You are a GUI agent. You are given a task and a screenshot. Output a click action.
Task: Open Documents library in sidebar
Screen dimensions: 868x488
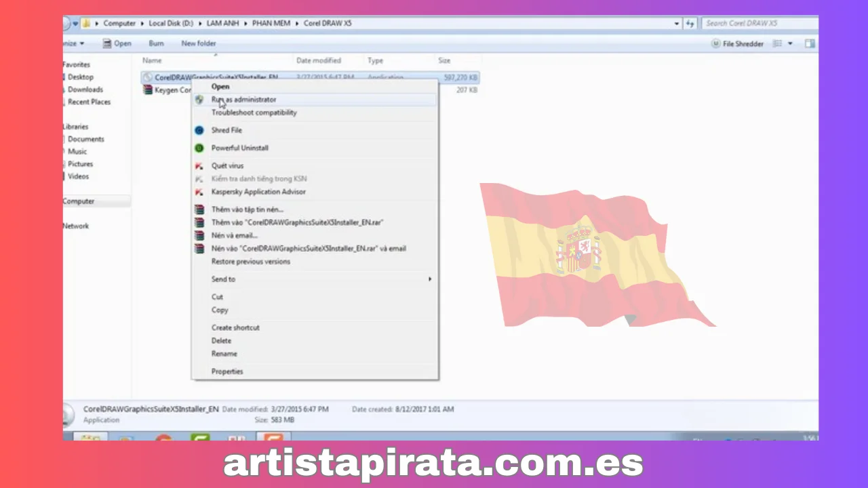point(85,139)
